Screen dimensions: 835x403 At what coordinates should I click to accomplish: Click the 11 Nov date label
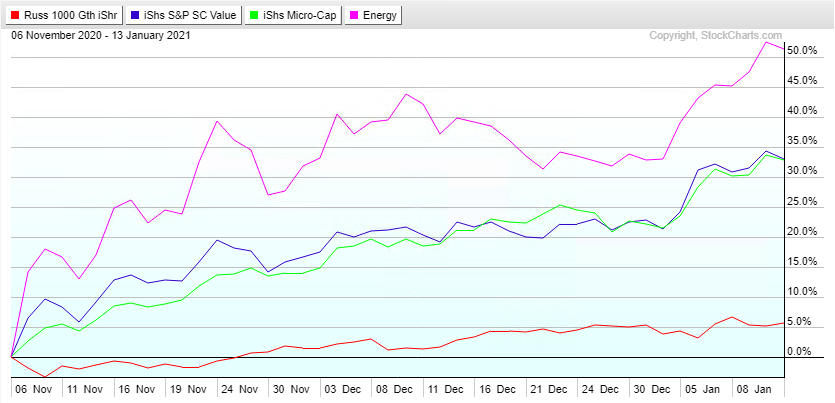pyautogui.click(x=87, y=389)
